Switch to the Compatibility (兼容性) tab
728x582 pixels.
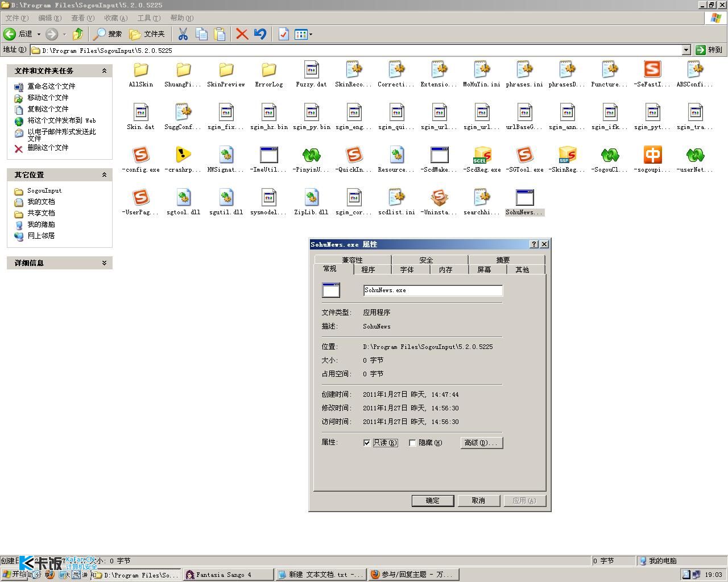(x=352, y=260)
